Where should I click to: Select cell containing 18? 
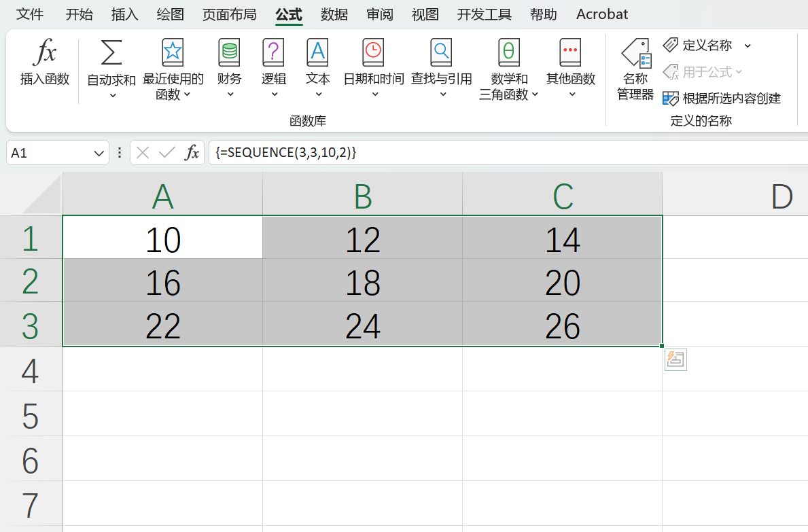(x=363, y=281)
